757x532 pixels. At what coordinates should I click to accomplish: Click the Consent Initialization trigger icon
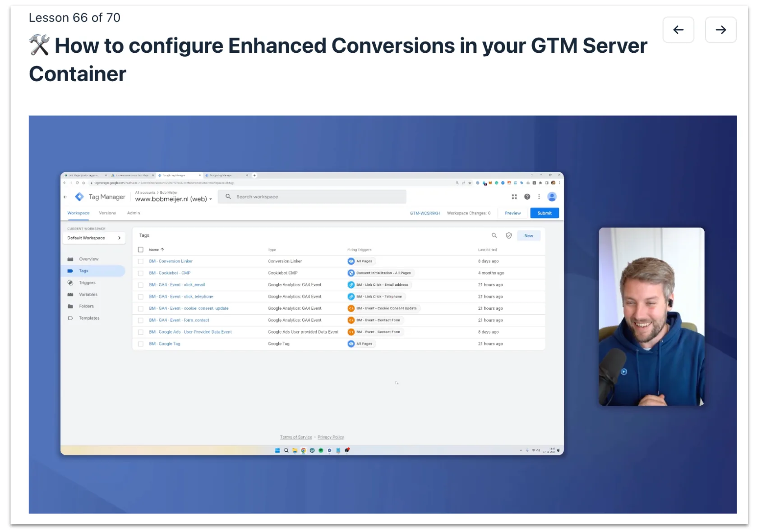click(x=351, y=273)
